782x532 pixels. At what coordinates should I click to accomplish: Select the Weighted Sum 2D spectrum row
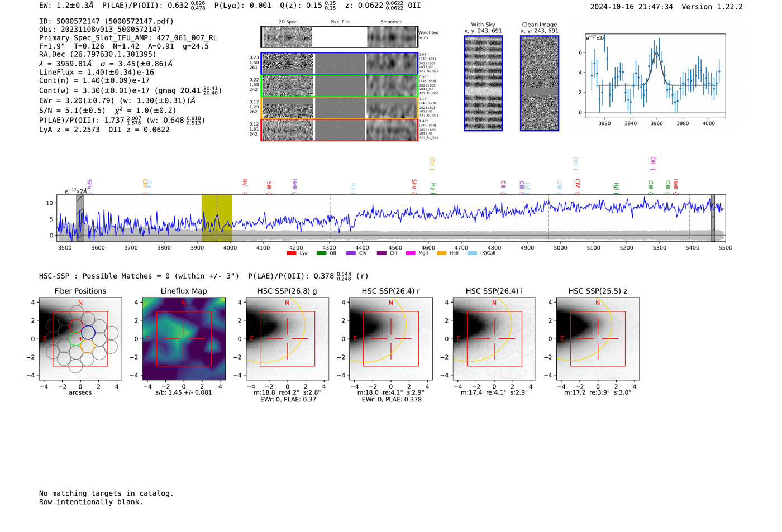coord(339,37)
